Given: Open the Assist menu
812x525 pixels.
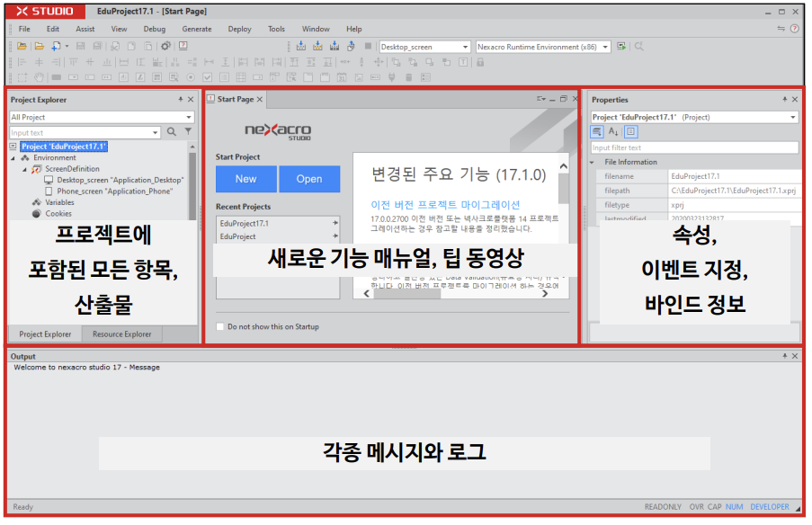Looking at the screenshot, I should pos(85,29).
